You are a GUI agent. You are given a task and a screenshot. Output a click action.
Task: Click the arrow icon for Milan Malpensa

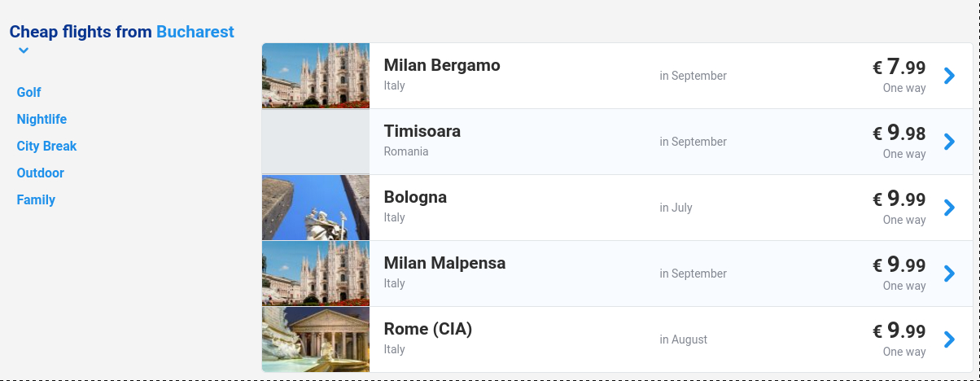pos(949,274)
